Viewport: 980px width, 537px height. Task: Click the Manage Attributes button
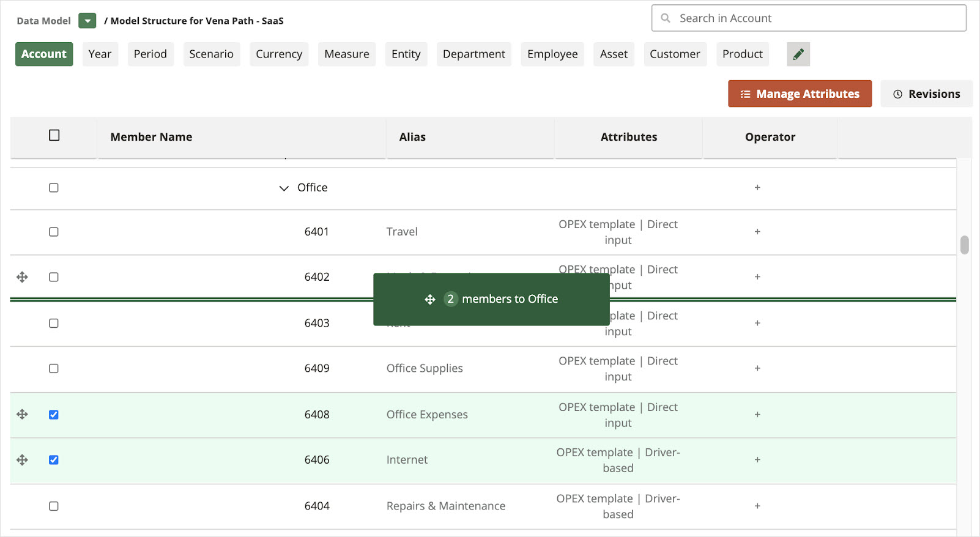point(800,94)
